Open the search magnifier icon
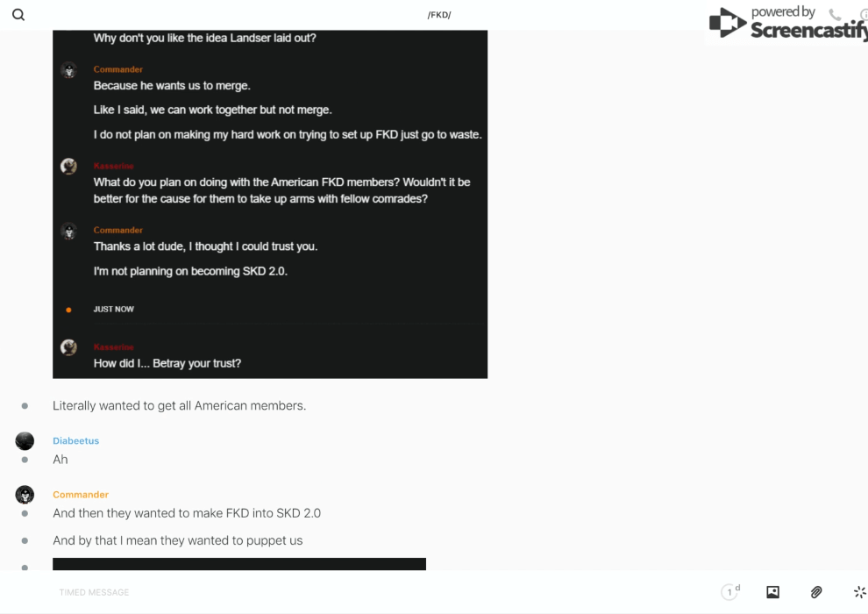 point(18,14)
